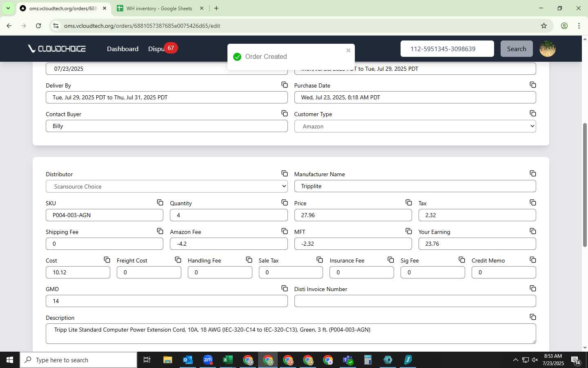Click the Cost input field

[78, 272]
